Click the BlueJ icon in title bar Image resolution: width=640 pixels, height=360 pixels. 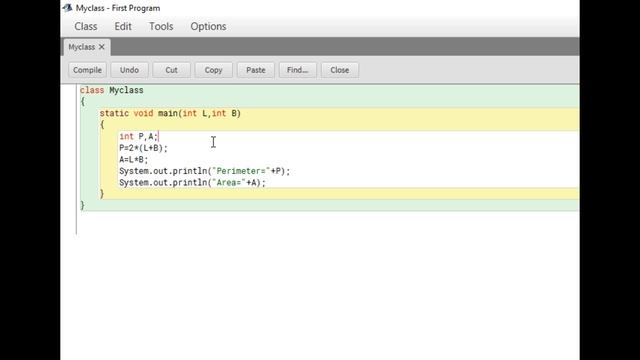(68, 8)
